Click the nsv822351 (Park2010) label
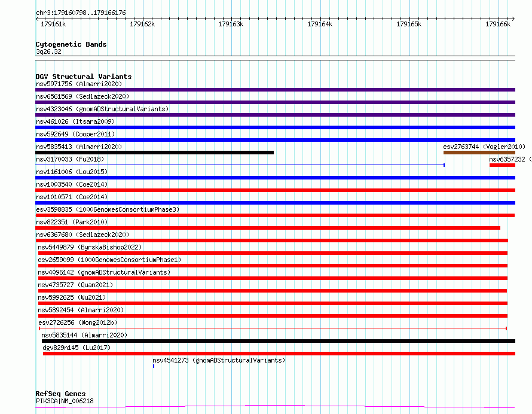Viewport: 532px width, 414px height. click(x=72, y=222)
